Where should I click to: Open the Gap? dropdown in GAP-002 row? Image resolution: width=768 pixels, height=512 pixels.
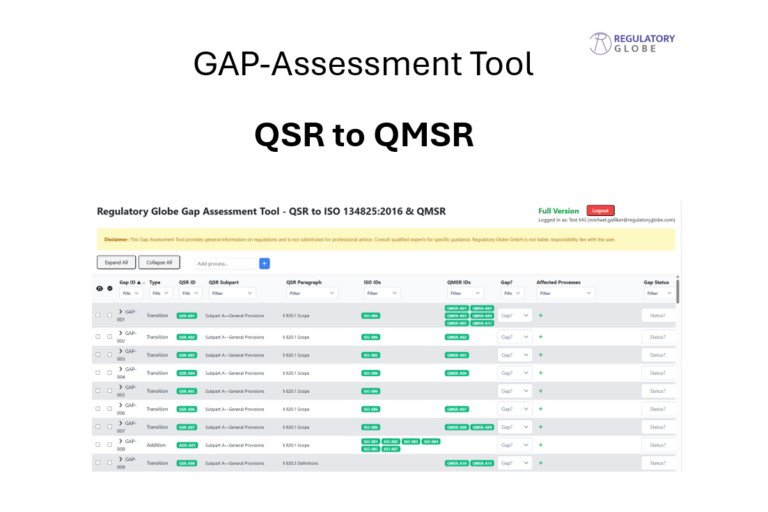(x=514, y=337)
